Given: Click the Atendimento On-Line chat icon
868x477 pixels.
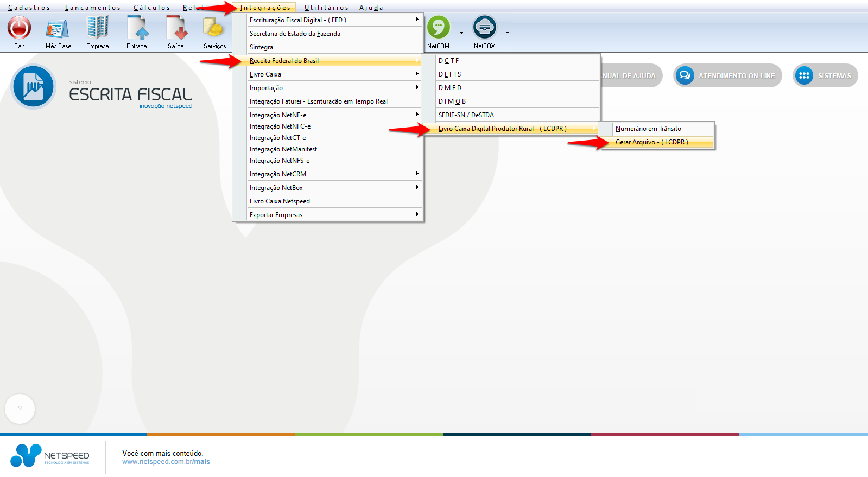Looking at the screenshot, I should (x=685, y=75).
